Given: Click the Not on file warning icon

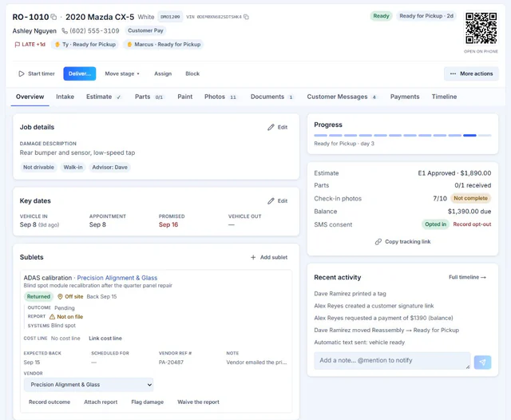Looking at the screenshot, I should 52,317.
